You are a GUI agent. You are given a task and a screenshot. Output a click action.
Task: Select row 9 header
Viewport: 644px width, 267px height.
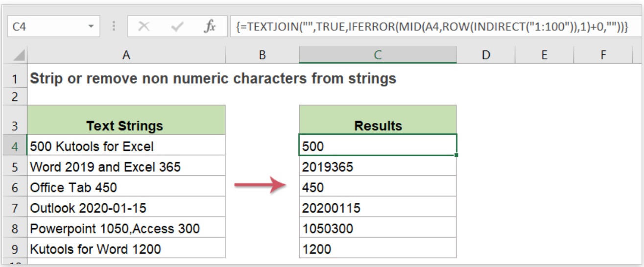(x=15, y=249)
